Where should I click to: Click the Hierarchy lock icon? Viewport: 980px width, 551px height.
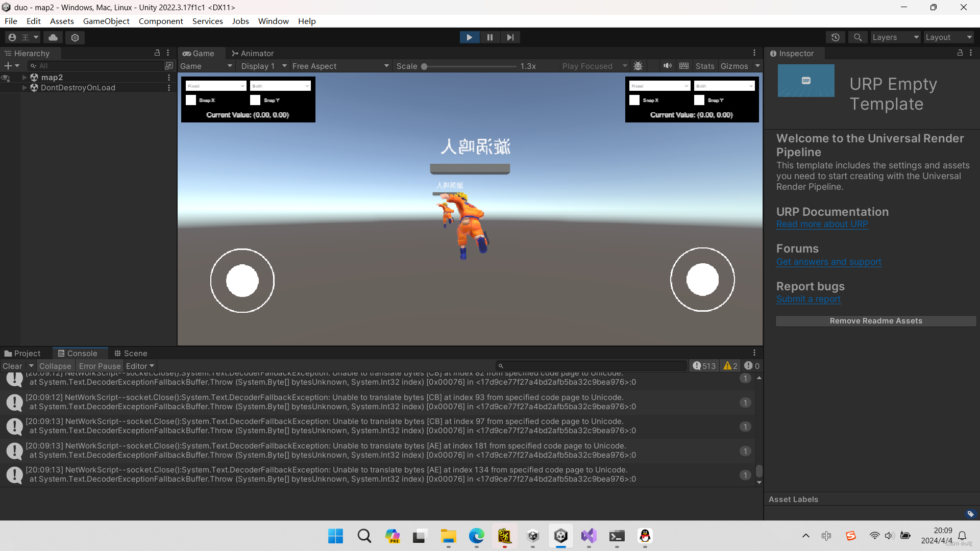[x=157, y=53]
